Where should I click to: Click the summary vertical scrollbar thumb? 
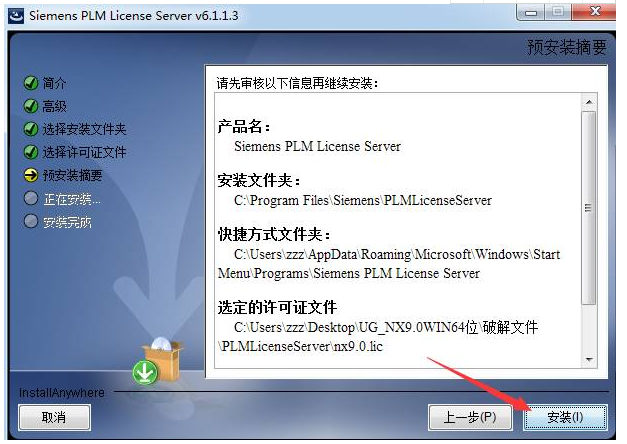click(x=589, y=208)
